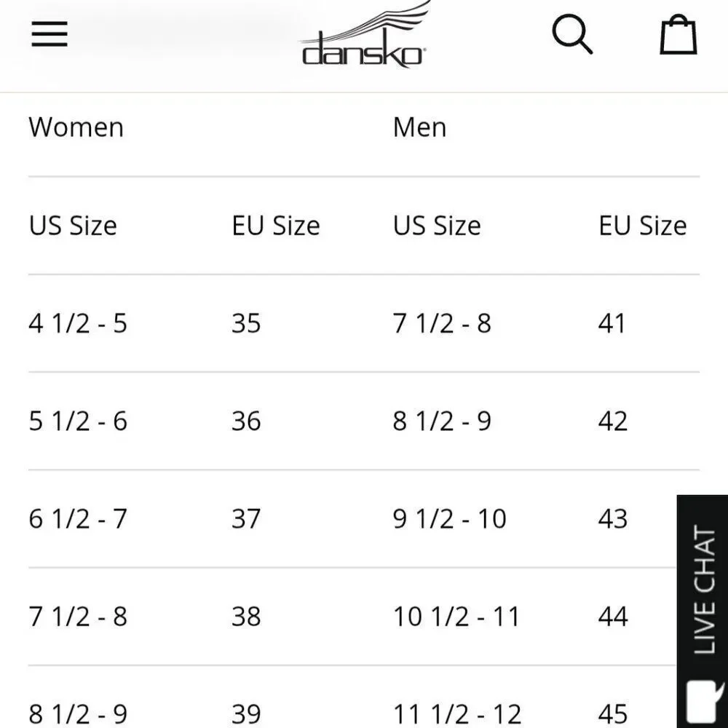Open the shopping bag cart
This screenshot has width=728, height=728.
tap(678, 35)
